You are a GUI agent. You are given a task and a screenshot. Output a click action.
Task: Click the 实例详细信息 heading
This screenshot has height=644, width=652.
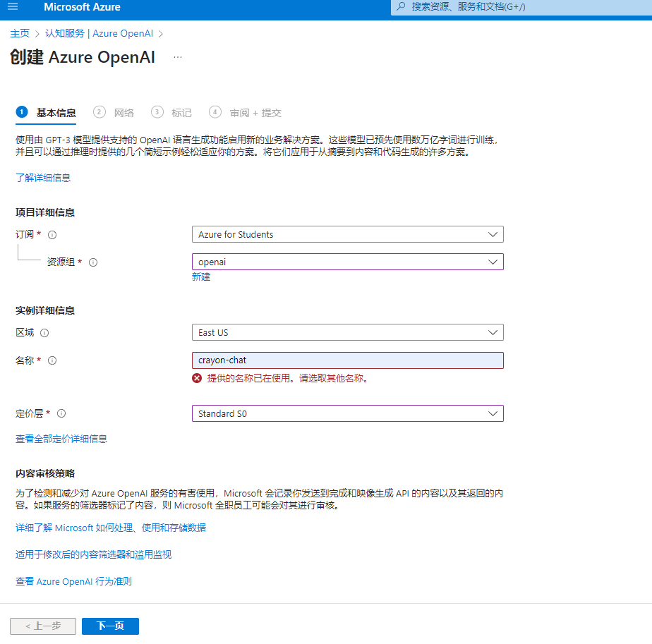pos(45,310)
